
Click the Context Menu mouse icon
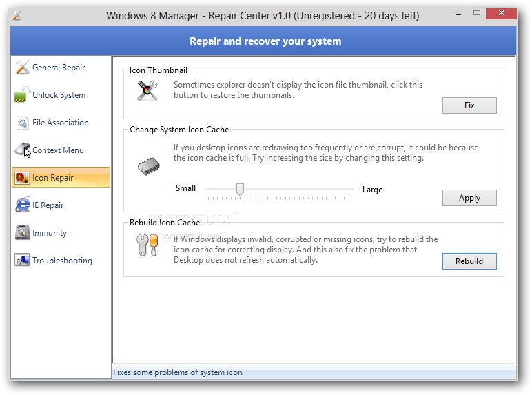pos(22,150)
